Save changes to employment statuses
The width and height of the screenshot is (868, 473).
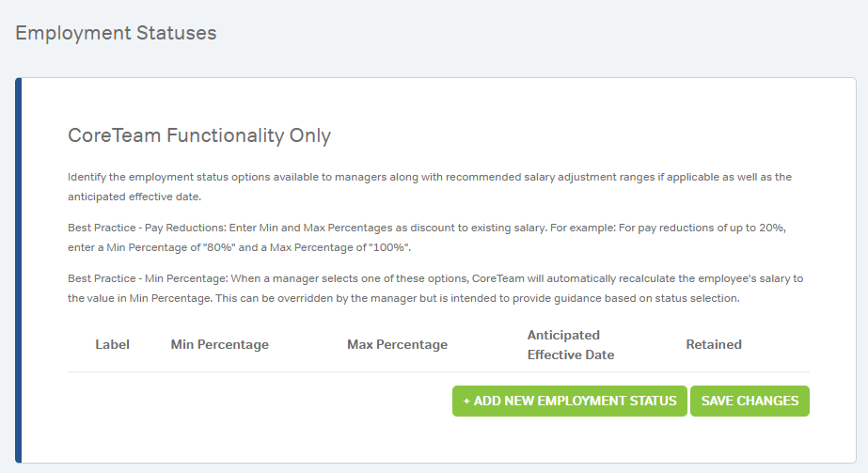point(750,401)
